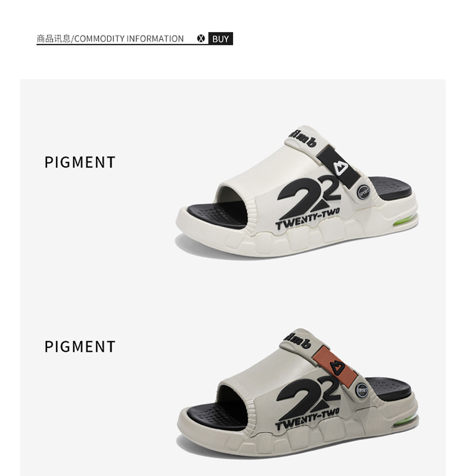Click green air cushion on white slipper heel
Viewport: 465px width, 476px height.
click(x=405, y=220)
